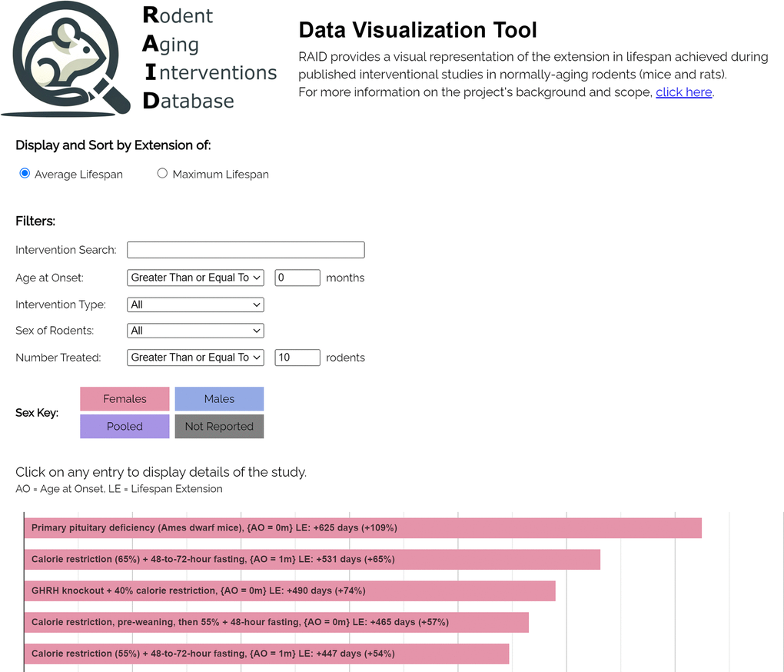The image size is (784, 672).
Task: Select the Maximum Lifespan radio button
Action: pos(162,174)
